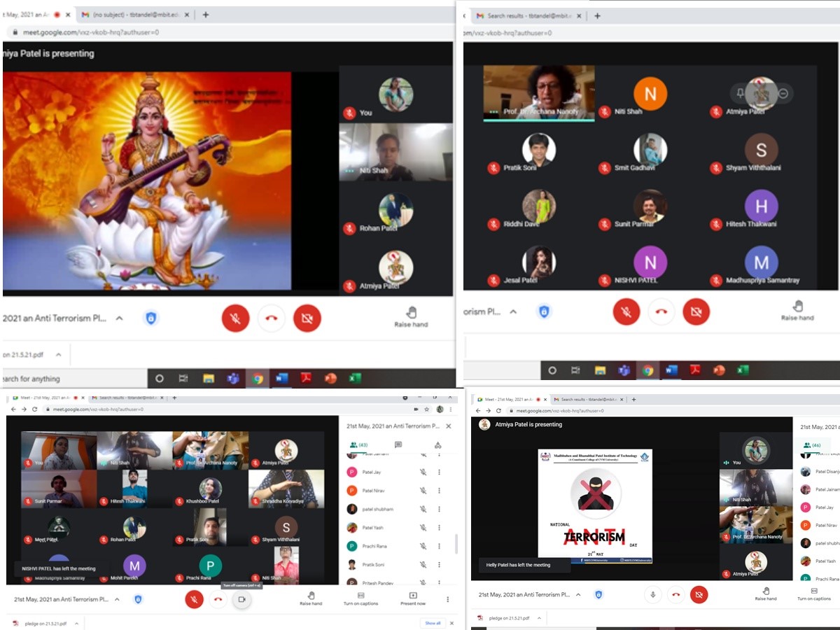Screen dimensions: 840x630
Task: Open the Chrome menu in the bottom-left browser
Action: 451,409
